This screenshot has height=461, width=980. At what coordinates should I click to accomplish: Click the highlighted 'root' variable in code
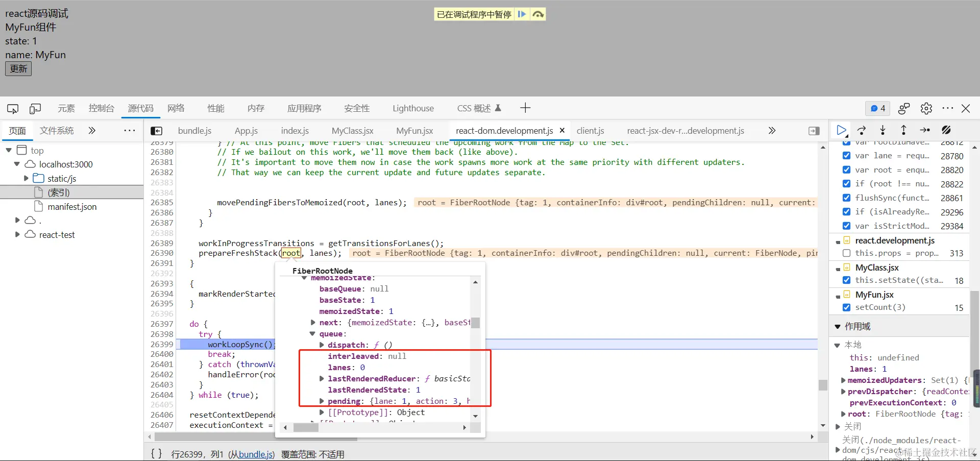tap(291, 253)
